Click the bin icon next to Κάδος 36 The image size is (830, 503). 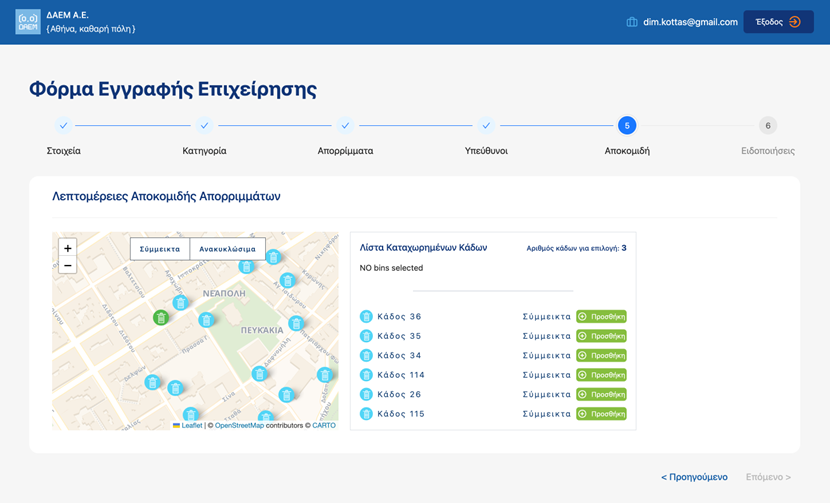tap(366, 317)
